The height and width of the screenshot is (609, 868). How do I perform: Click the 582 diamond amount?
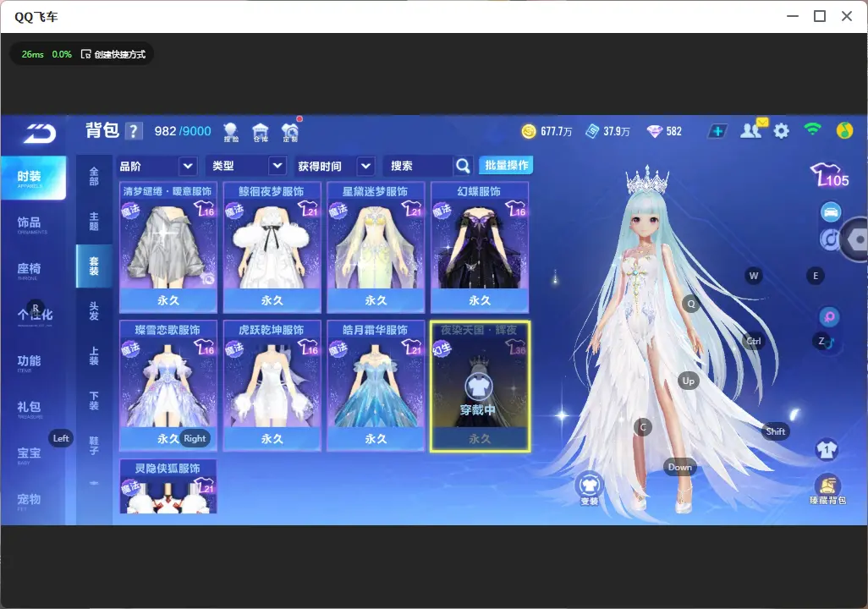tap(673, 131)
